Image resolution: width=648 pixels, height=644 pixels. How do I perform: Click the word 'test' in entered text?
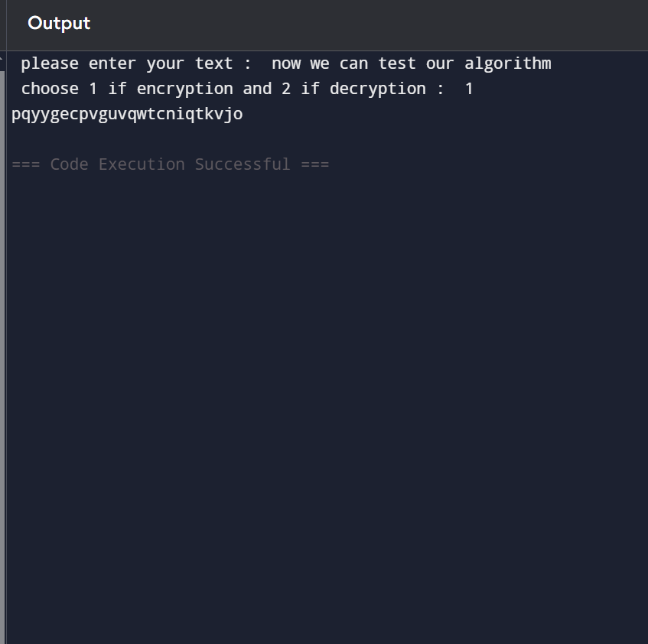tap(396, 63)
